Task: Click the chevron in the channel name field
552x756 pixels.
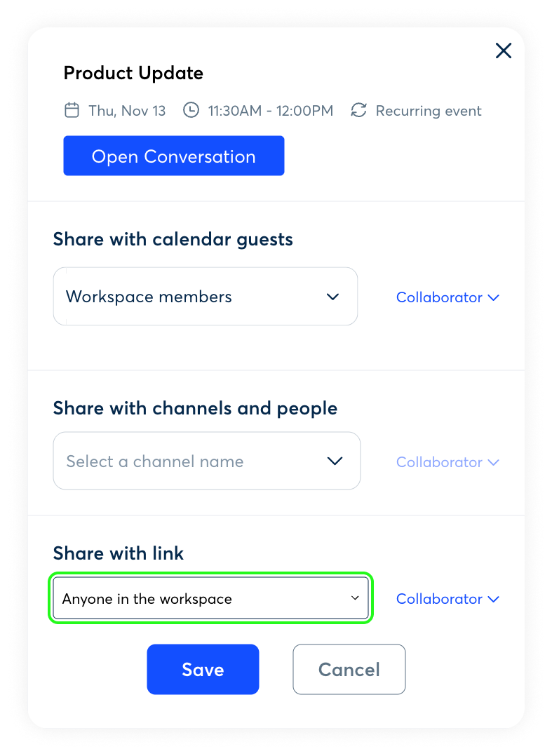Action: (x=335, y=461)
